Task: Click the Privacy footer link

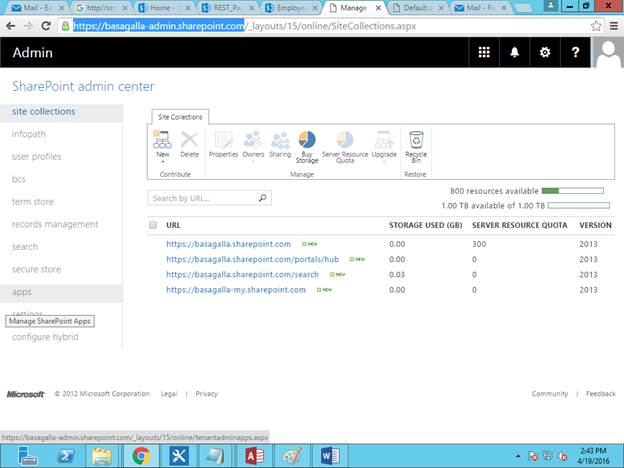Action: (x=207, y=394)
